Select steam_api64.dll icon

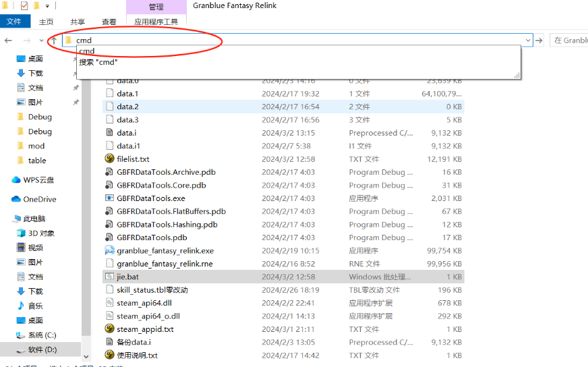109,303
